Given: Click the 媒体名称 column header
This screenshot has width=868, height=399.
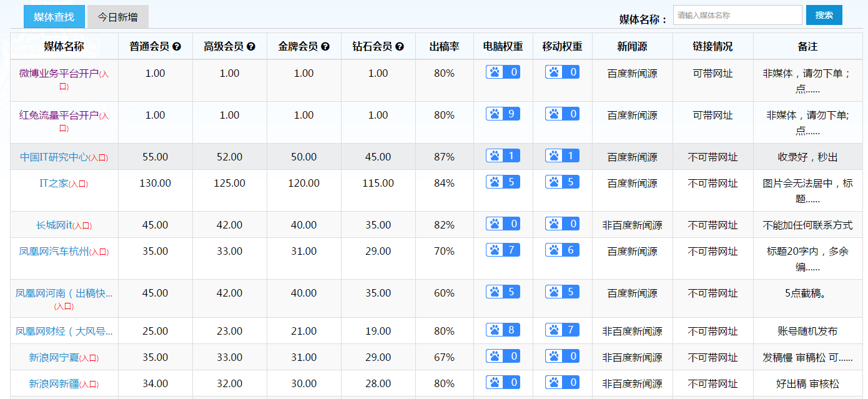Looking at the screenshot, I should coord(64,47).
